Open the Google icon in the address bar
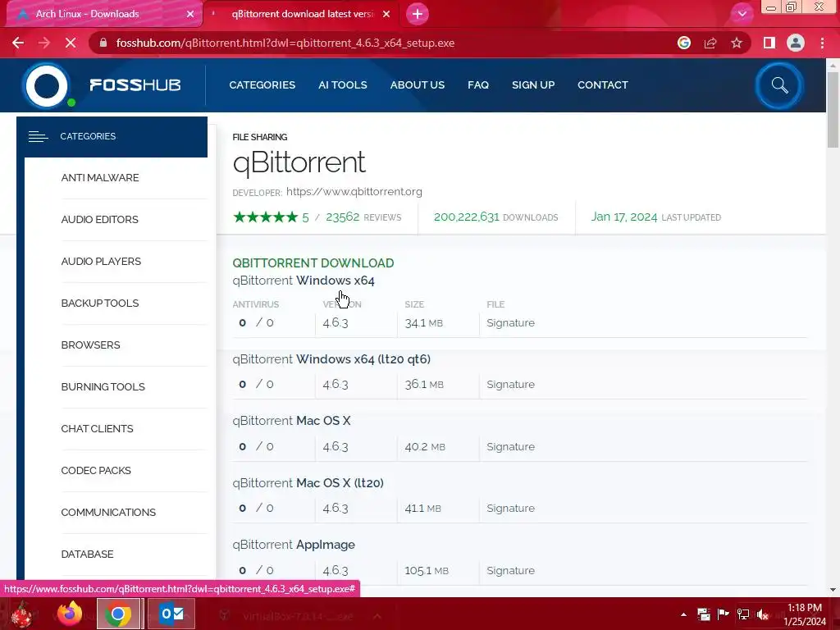The width and height of the screenshot is (840, 630). [x=683, y=43]
